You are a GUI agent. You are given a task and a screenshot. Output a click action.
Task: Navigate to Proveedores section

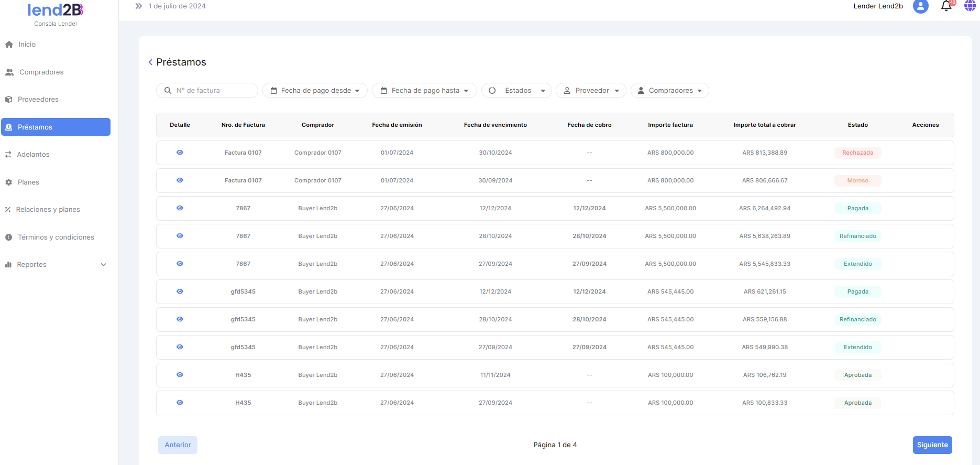pos(38,100)
